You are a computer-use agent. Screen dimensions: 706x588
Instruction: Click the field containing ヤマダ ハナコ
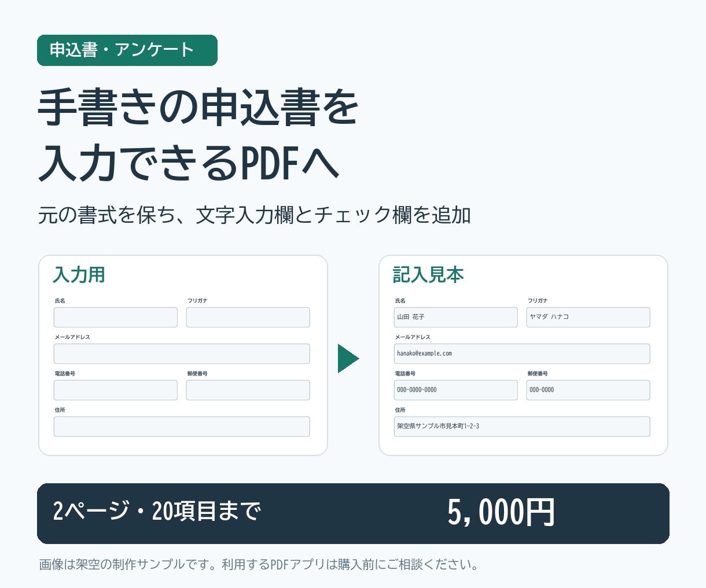[x=588, y=317]
